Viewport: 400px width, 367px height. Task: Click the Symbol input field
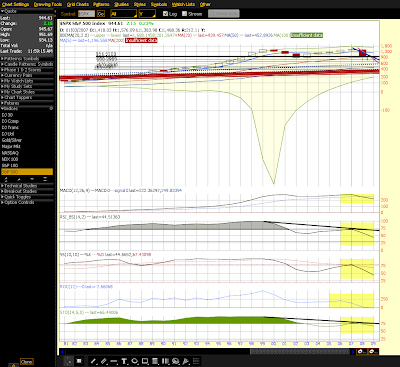[86, 14]
